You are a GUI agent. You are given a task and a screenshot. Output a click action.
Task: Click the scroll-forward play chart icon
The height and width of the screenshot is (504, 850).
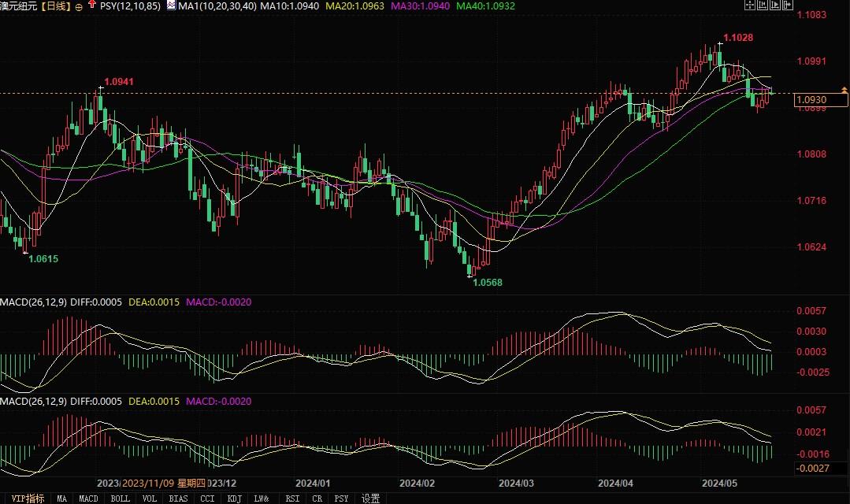tap(774, 5)
